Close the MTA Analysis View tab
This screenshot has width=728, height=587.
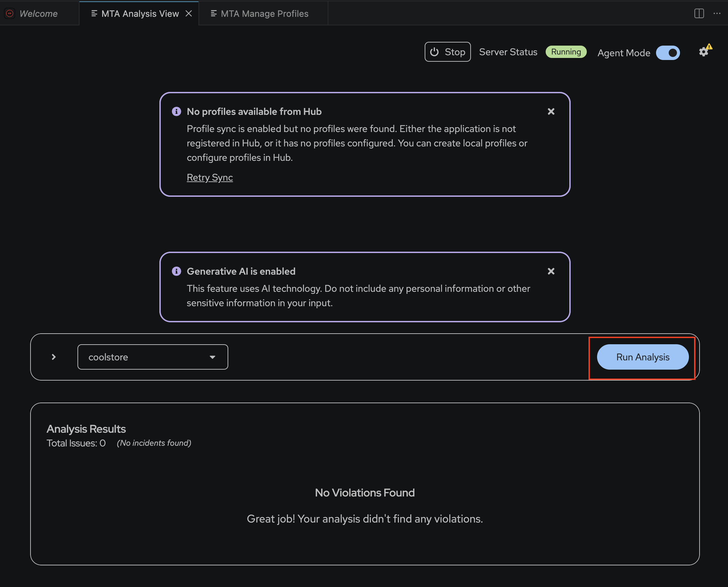[x=189, y=13]
